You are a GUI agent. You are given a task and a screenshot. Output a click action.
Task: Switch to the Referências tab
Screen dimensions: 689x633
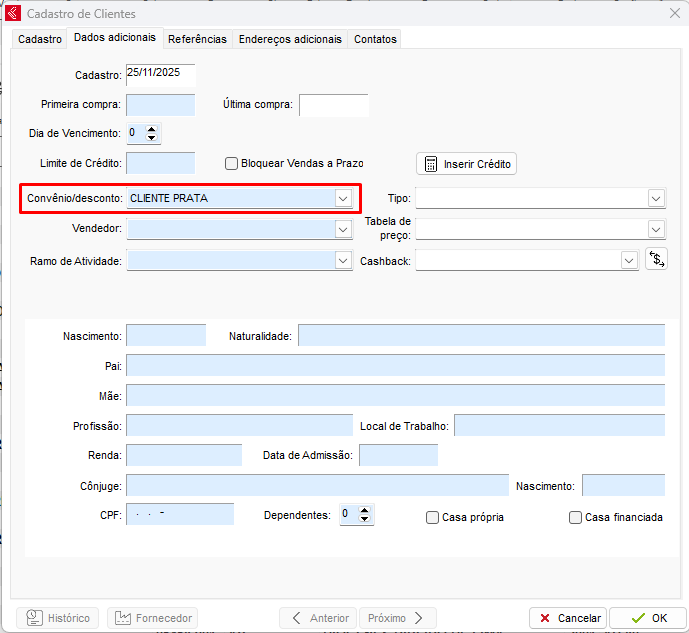[197, 39]
